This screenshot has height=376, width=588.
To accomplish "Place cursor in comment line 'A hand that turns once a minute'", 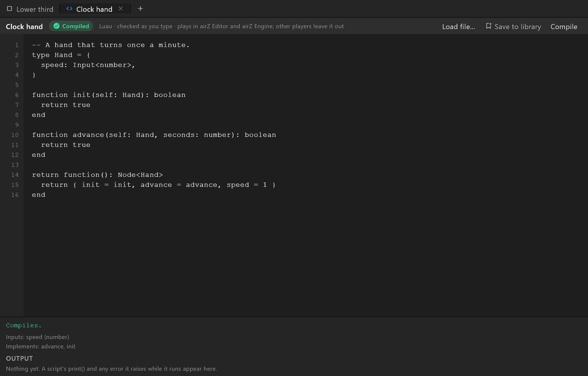I will [111, 45].
